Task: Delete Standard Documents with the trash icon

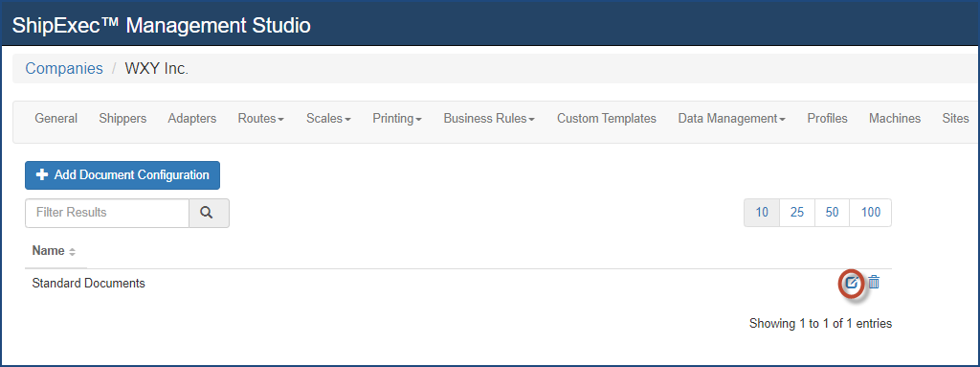Action: (x=874, y=283)
